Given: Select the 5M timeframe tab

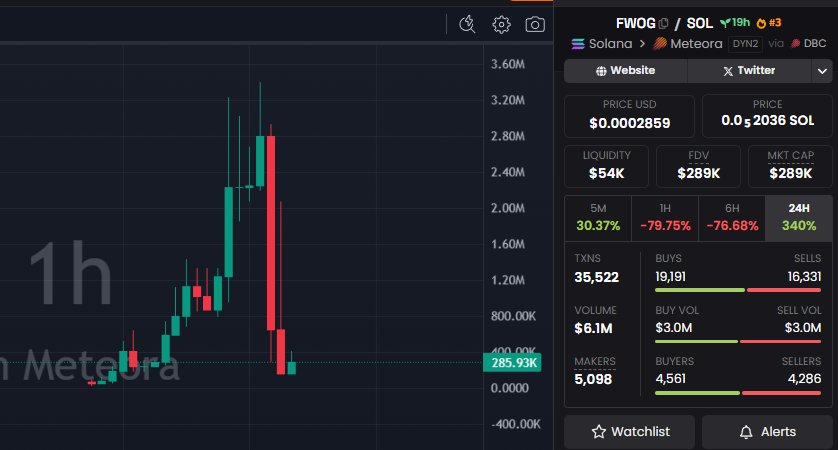Looking at the screenshot, I should coord(597,218).
